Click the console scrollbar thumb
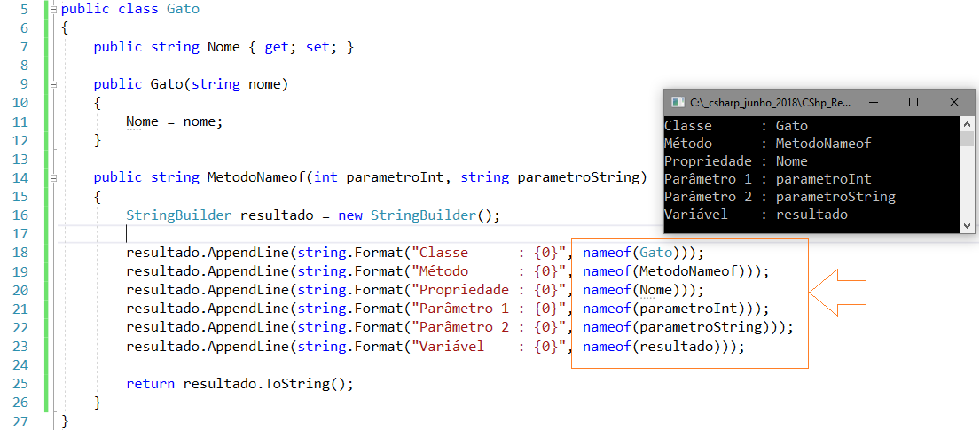Image resolution: width=980 pixels, height=430 pixels. (x=967, y=138)
